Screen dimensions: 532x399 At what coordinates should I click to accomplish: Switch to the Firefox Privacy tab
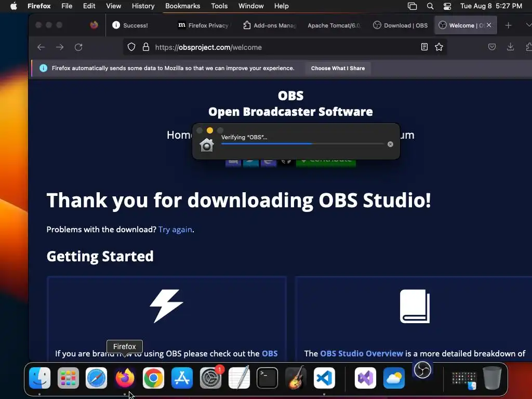tap(204, 25)
